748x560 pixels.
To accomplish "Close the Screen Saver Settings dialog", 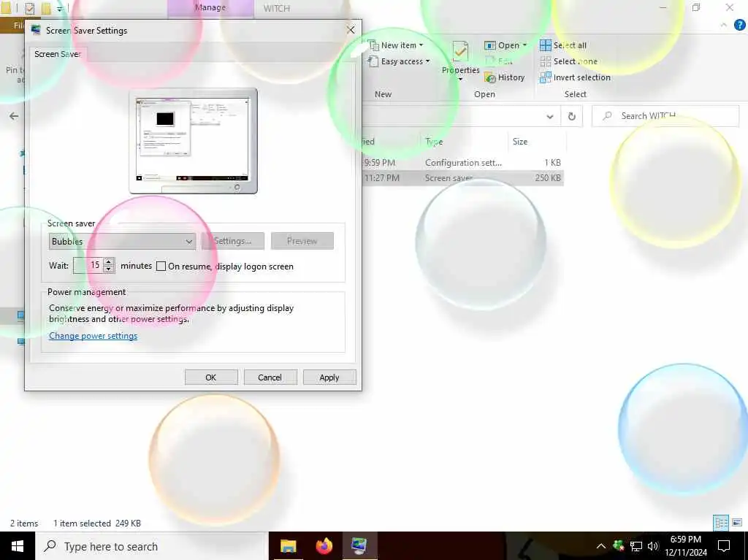I will point(351,30).
